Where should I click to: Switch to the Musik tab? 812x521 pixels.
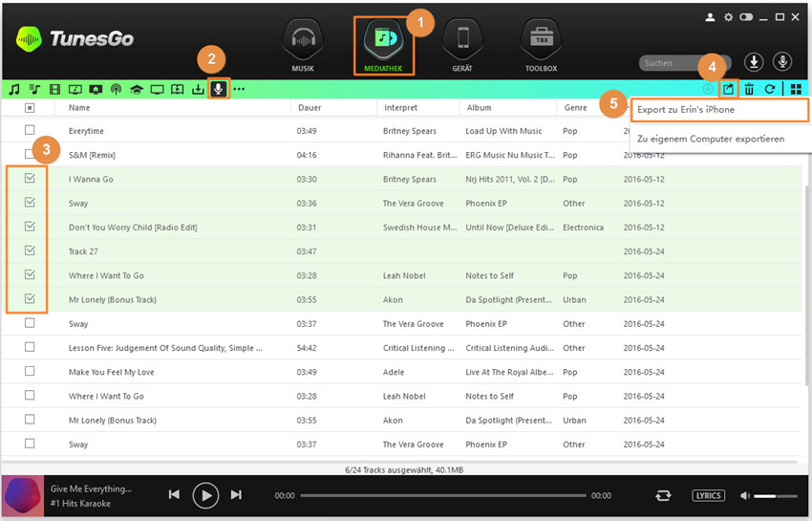coord(303,47)
